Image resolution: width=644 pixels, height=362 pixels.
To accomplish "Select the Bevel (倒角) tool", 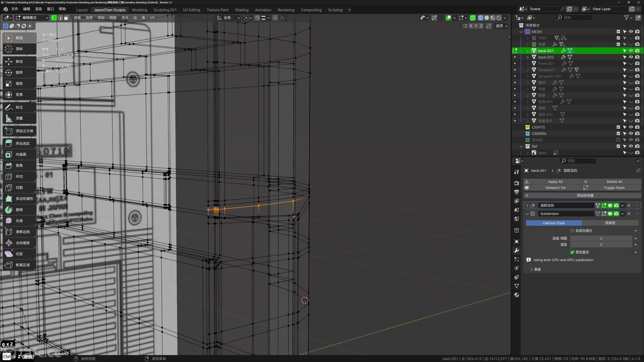I will tap(19, 165).
